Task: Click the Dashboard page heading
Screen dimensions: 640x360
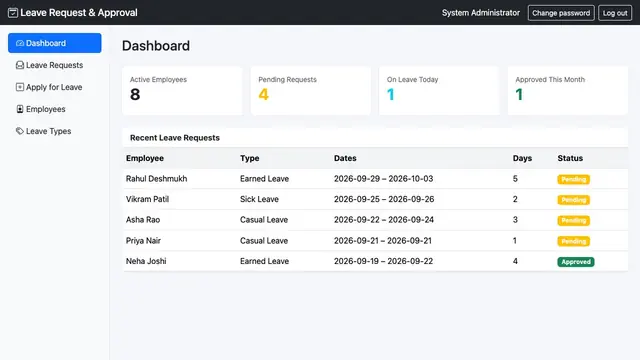Action: (156, 46)
